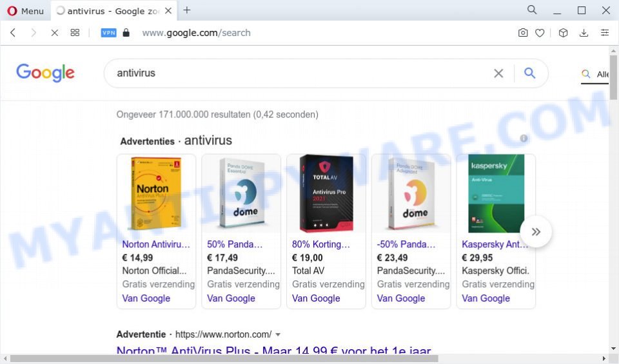619x364 pixels.
Task: Click the Google logo
Action: pos(45,73)
